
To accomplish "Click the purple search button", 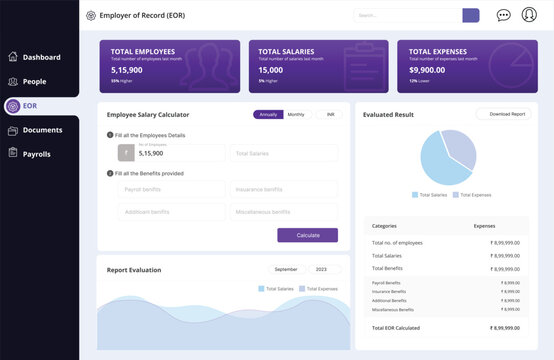I will [471, 15].
